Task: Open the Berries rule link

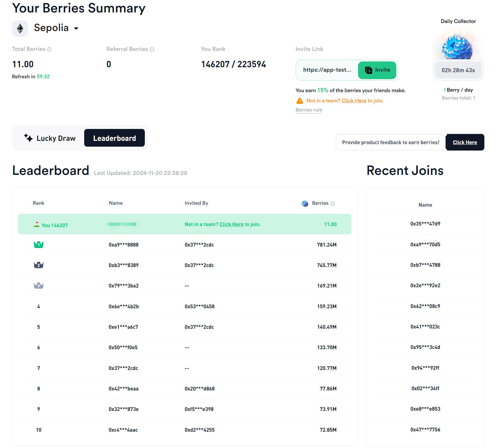Action: (309, 110)
